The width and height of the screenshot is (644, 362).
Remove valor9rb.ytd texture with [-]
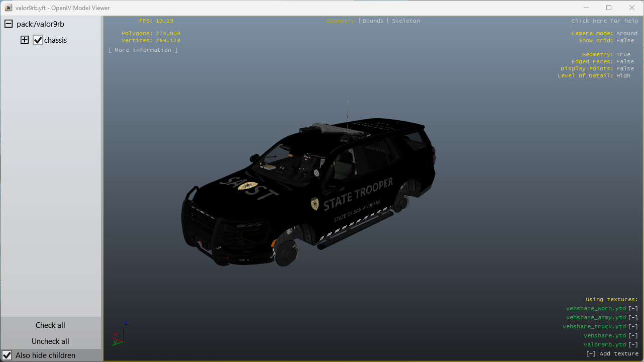click(633, 345)
